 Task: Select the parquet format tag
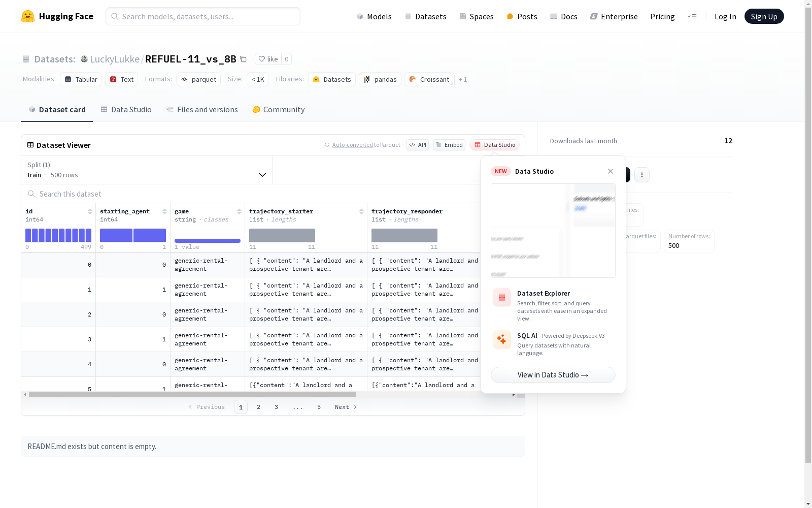[x=198, y=79]
